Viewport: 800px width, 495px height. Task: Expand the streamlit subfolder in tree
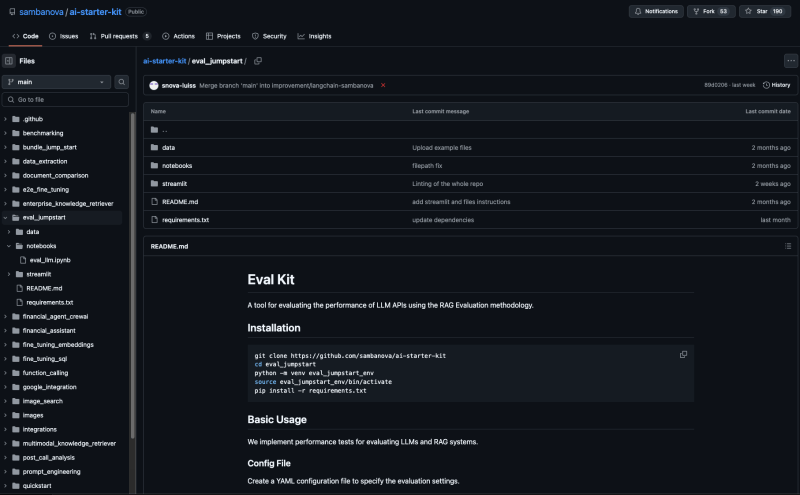point(9,274)
